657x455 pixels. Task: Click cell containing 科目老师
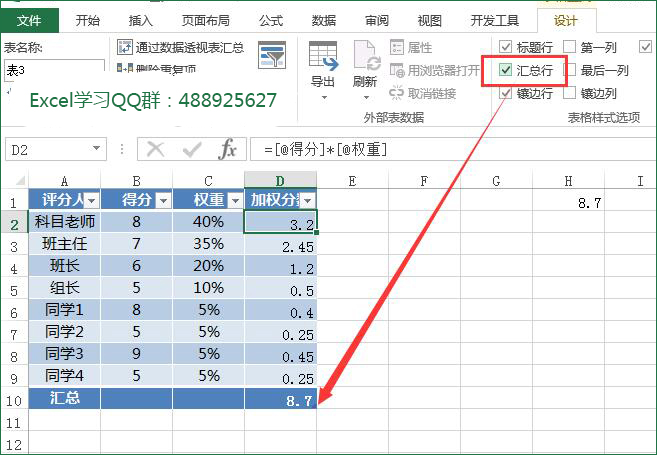point(65,221)
